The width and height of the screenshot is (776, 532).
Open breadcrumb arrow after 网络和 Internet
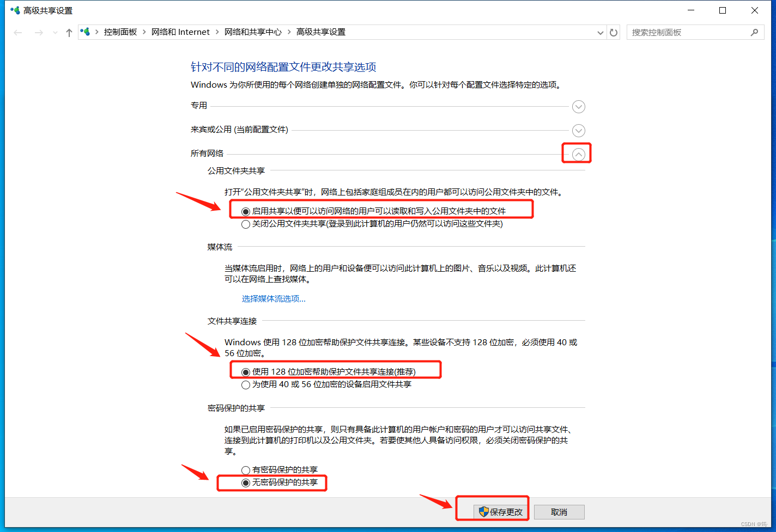coord(217,32)
